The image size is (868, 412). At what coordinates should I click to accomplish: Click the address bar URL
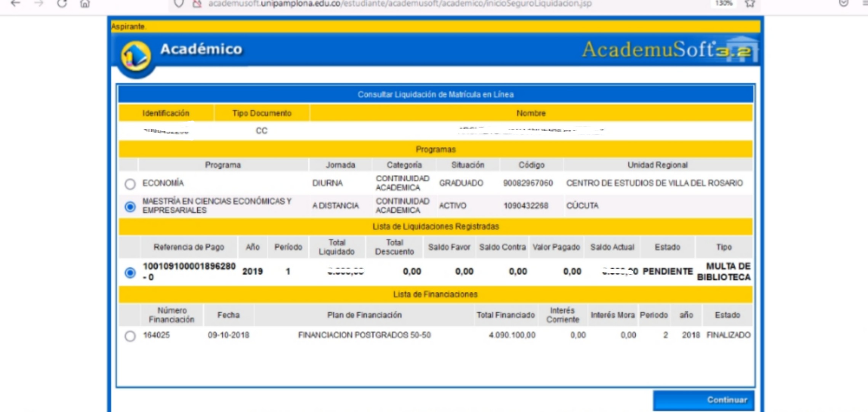pyautogui.click(x=400, y=4)
